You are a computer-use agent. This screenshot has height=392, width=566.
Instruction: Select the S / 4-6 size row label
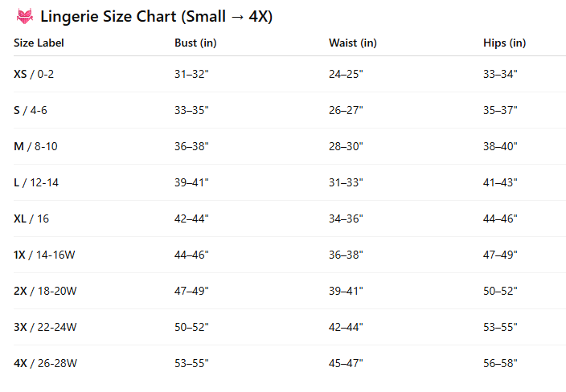pyautogui.click(x=31, y=110)
